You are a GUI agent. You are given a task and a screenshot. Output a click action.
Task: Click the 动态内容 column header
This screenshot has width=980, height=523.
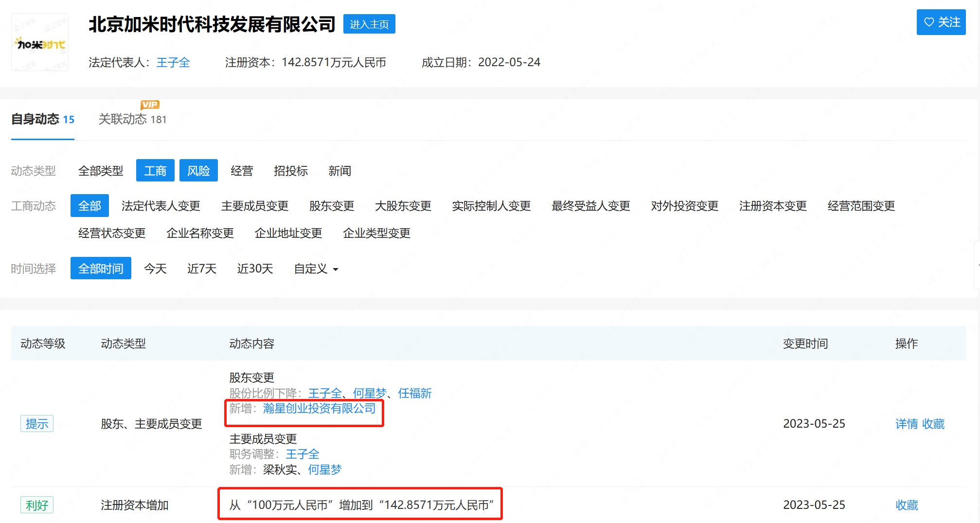tap(252, 343)
